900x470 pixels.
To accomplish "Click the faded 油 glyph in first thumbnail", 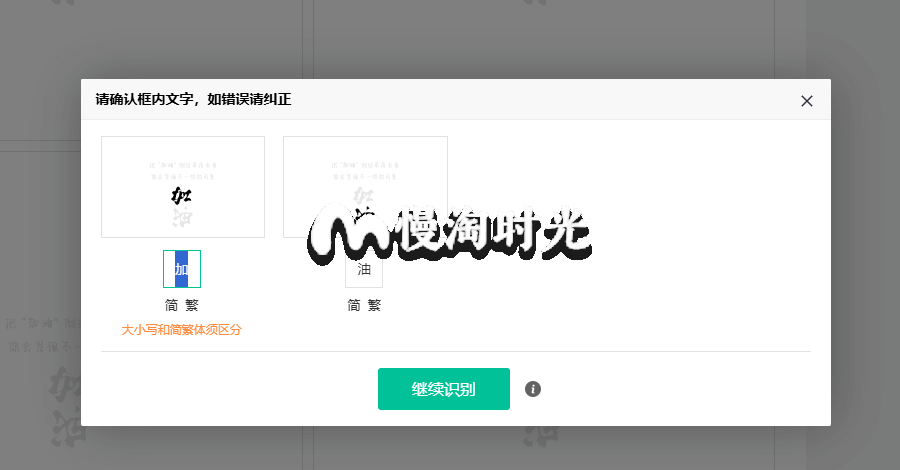I will pyautogui.click(x=183, y=217).
